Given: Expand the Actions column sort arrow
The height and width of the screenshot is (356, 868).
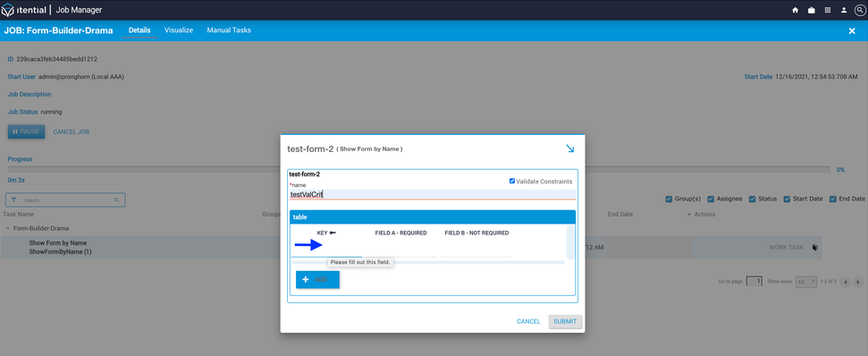Looking at the screenshot, I should pos(689,215).
